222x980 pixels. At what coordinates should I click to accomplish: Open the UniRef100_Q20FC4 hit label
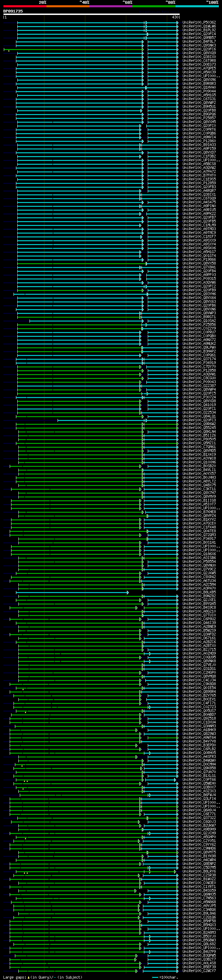click(x=199, y=34)
